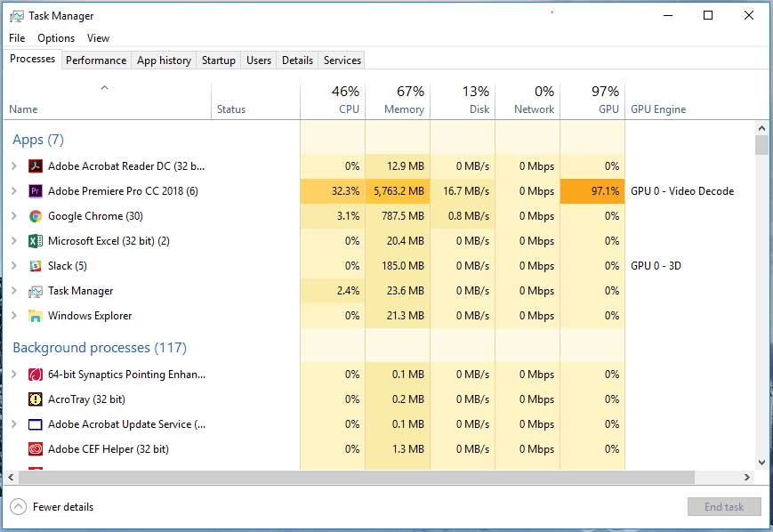773x532 pixels.
Task: Select the Adobe CEF Helper (32 bit) name
Action: pyautogui.click(x=109, y=449)
